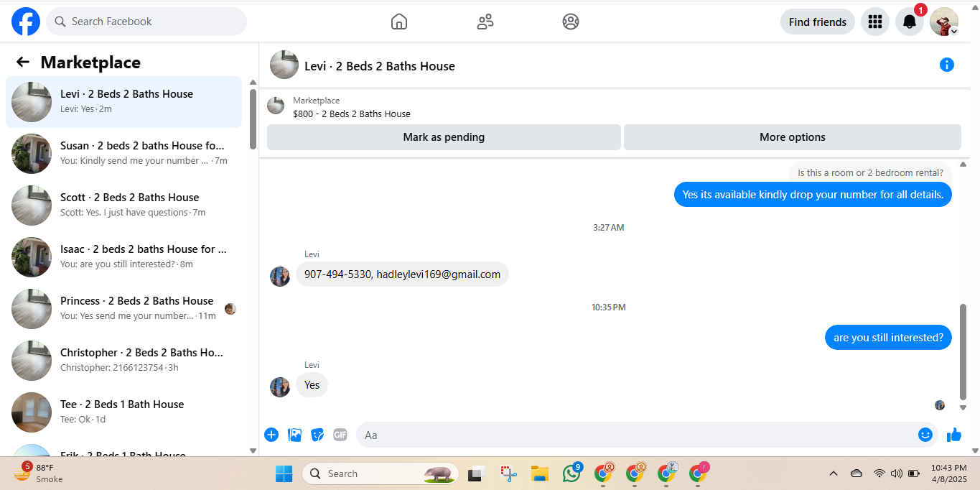Click chat header listing thumbnail
Screen dimensions: 980x490
[284, 65]
